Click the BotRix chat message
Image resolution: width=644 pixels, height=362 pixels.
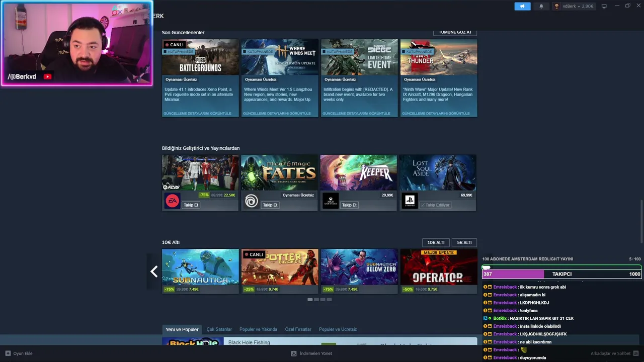click(x=528, y=318)
